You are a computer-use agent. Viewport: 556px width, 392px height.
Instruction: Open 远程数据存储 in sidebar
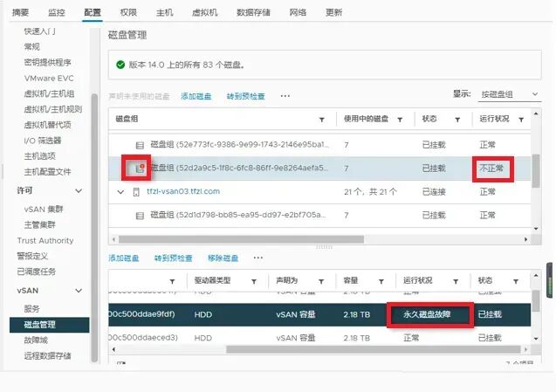pyautogui.click(x=47, y=356)
